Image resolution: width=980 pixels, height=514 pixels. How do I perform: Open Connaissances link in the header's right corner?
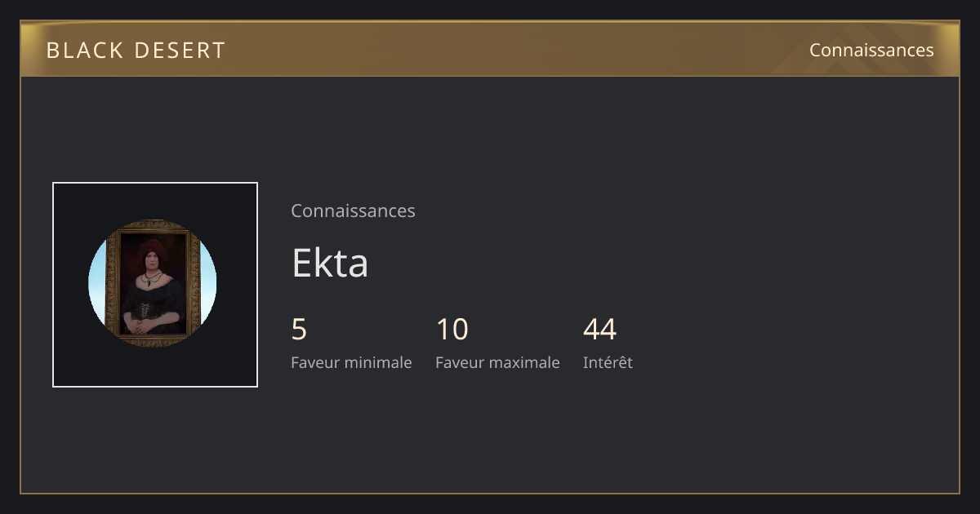click(x=871, y=50)
